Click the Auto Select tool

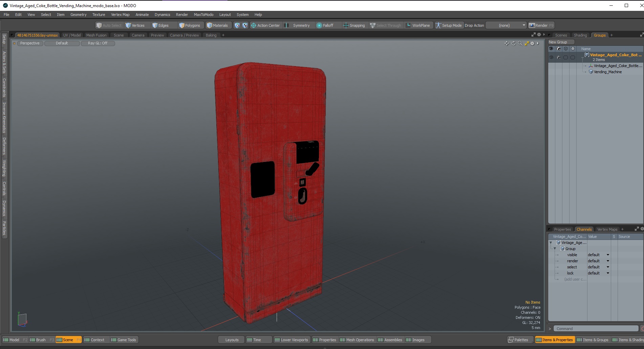pos(109,25)
